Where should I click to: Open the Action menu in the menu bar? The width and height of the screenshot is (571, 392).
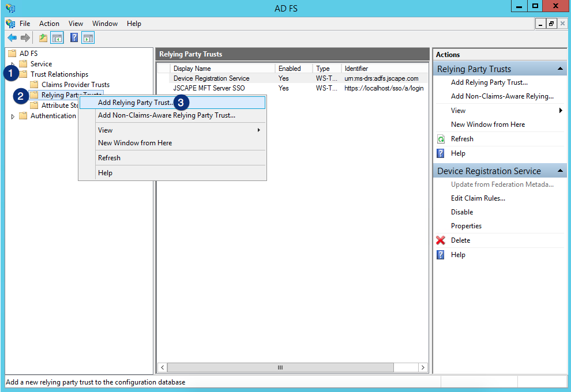pos(49,24)
